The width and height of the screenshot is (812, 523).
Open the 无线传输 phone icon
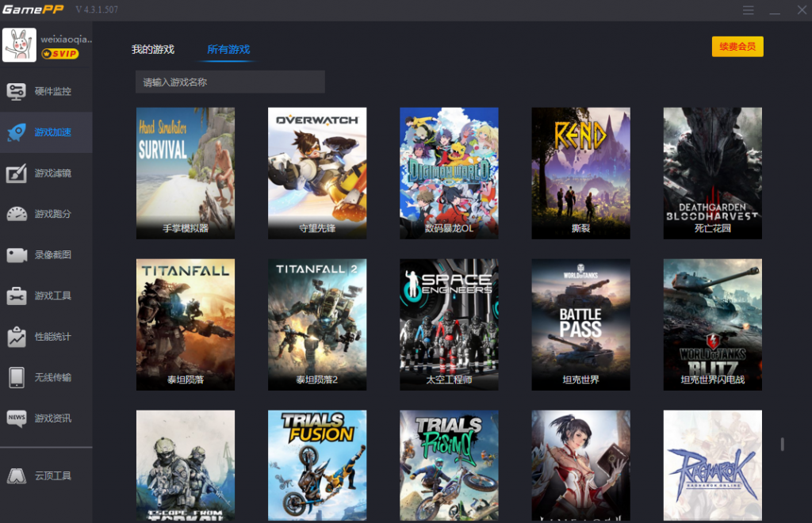pyautogui.click(x=16, y=378)
